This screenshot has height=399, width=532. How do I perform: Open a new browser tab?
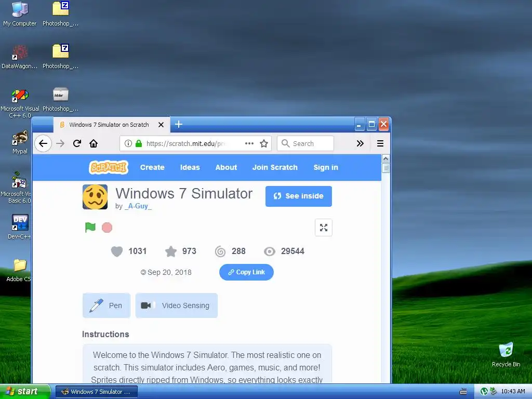179,125
